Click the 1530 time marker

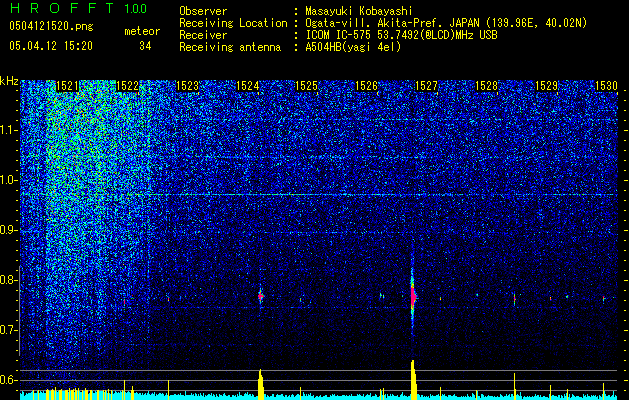point(606,86)
